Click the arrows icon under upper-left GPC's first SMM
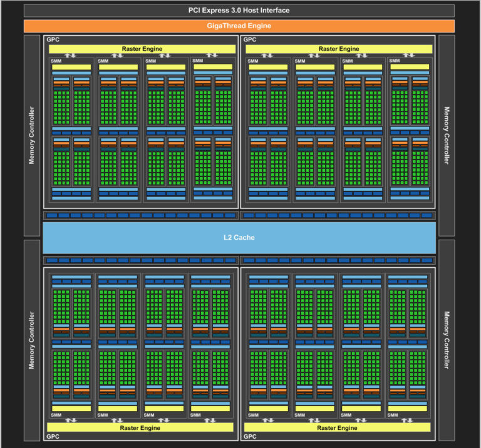 point(71,56)
